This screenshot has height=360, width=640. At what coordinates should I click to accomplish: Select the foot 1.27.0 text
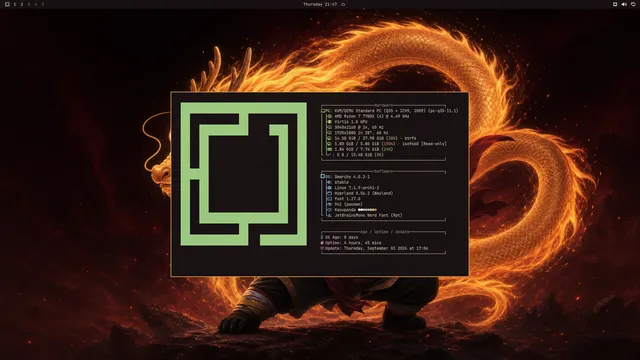click(x=347, y=199)
